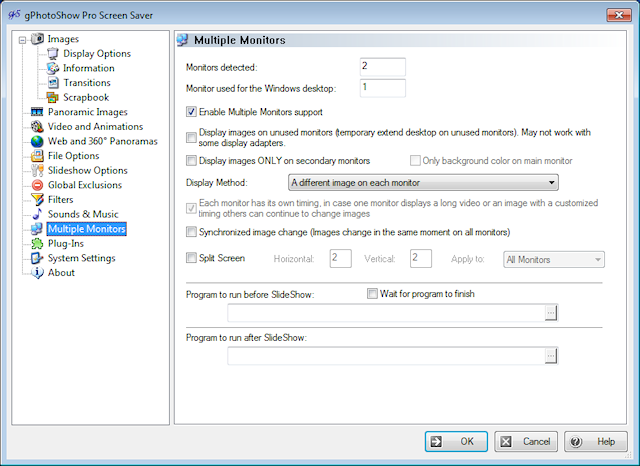Click the Transitions icon in tree
The width and height of the screenshot is (640, 466).
coord(53,83)
